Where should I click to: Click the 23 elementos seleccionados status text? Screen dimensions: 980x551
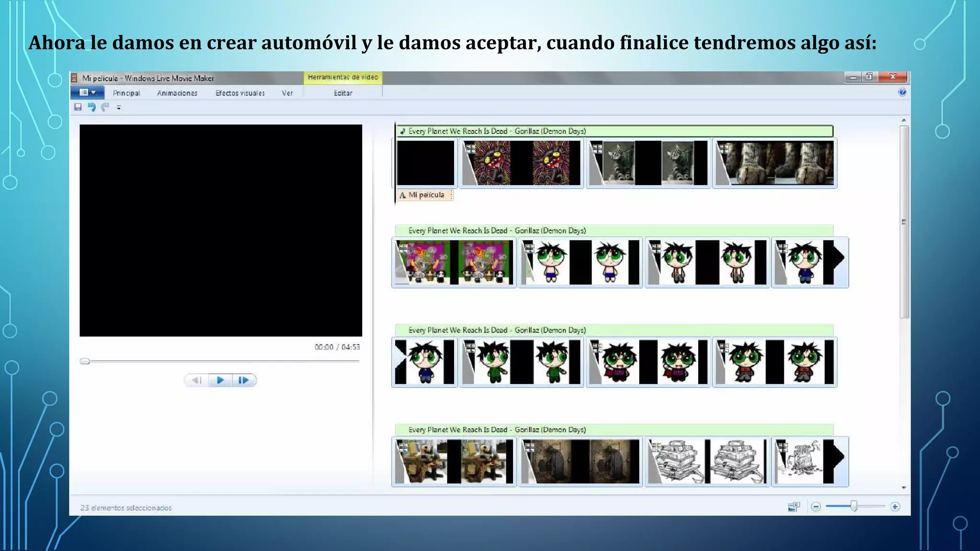coord(126,507)
